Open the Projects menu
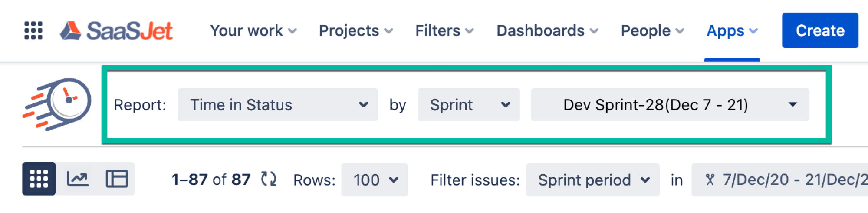This screenshot has height=213, width=868. click(356, 31)
